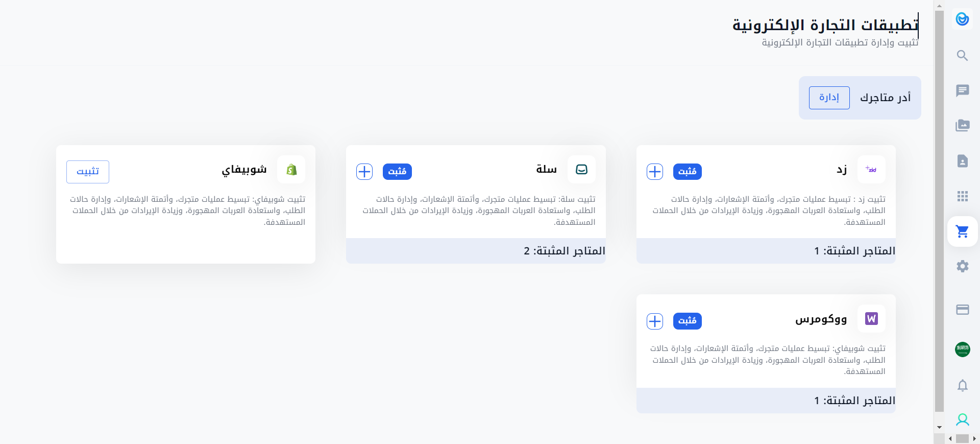Click the vertical scrollbar down arrow
980x444 pixels.
pos(939,427)
